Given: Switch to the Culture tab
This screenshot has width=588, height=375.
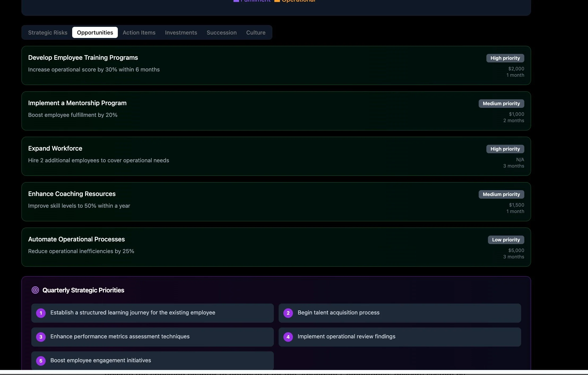Looking at the screenshot, I should (x=256, y=32).
